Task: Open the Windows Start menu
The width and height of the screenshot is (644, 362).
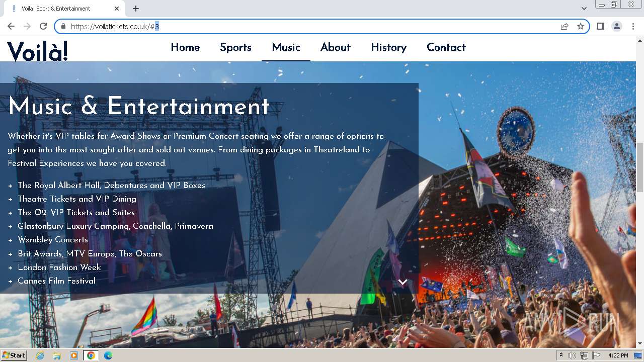Action: 14,355
